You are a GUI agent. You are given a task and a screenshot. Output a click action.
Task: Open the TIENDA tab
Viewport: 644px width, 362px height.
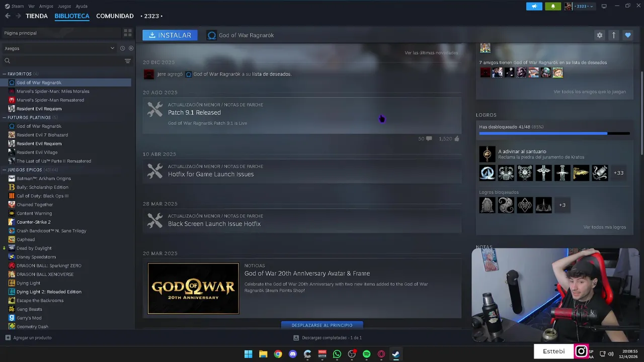(37, 16)
